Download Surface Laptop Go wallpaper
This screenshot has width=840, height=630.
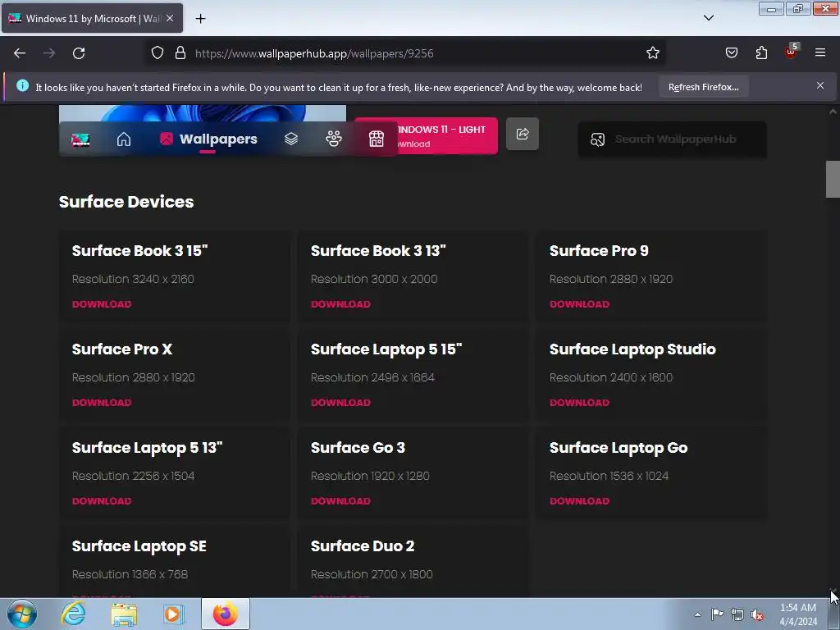(580, 501)
